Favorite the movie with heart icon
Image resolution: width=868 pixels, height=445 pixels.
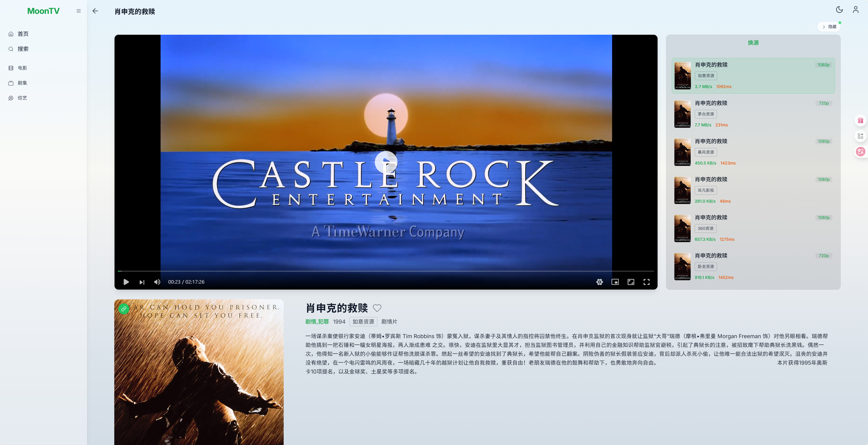click(377, 308)
